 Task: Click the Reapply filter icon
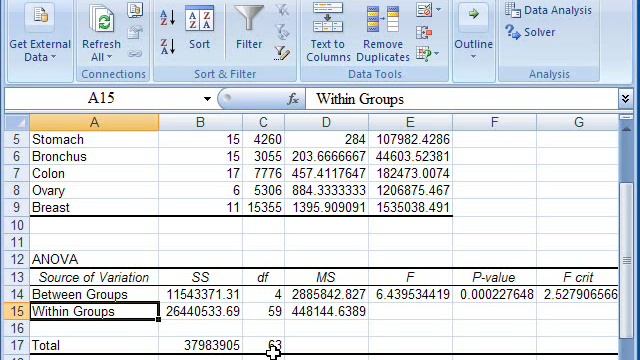coord(282,31)
